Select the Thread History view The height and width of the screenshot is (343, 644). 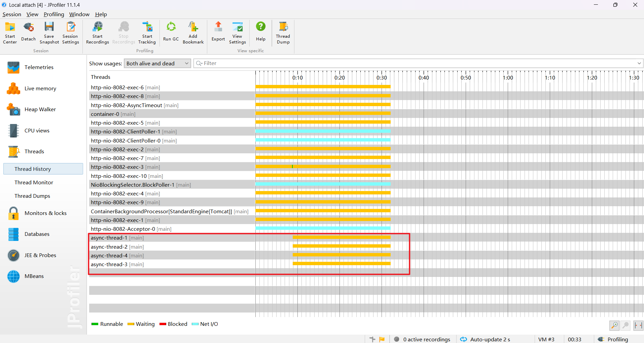click(x=43, y=169)
